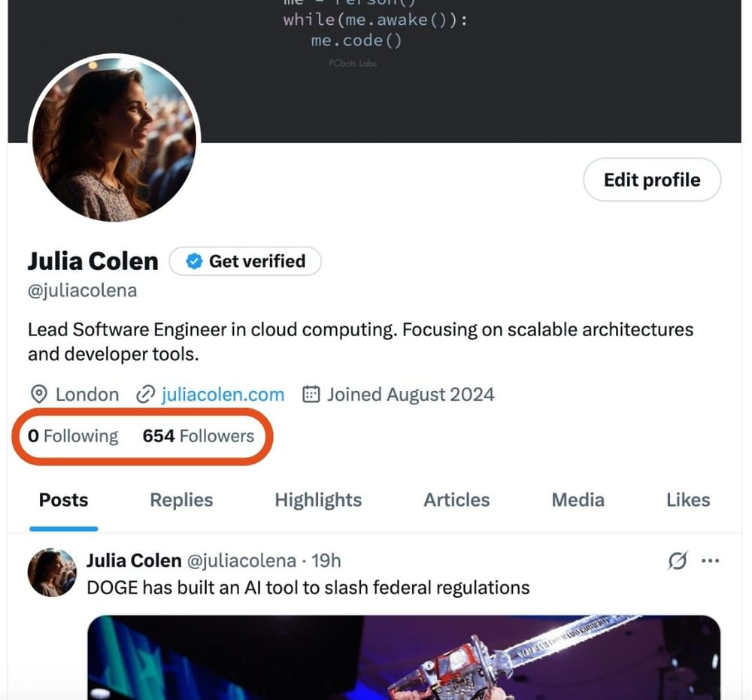The width and height of the screenshot is (752, 700).
Task: Open the post analytics views icon
Action: click(676, 560)
